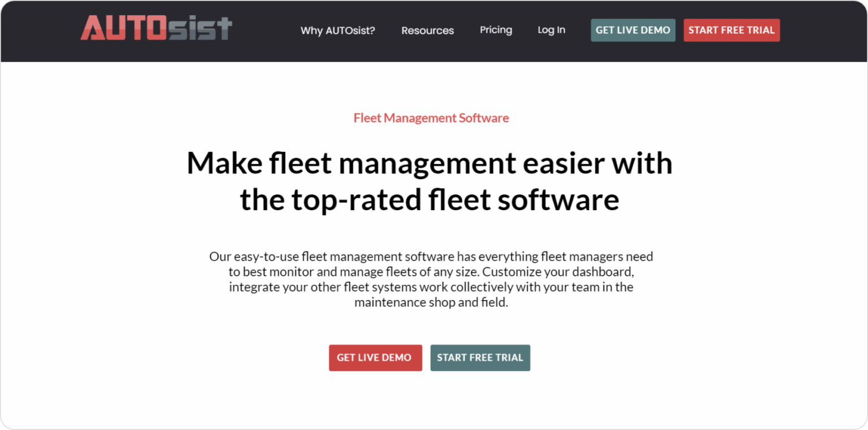The width and height of the screenshot is (868, 430).
Task: Select the main headline about fleet management
Action: point(430,181)
